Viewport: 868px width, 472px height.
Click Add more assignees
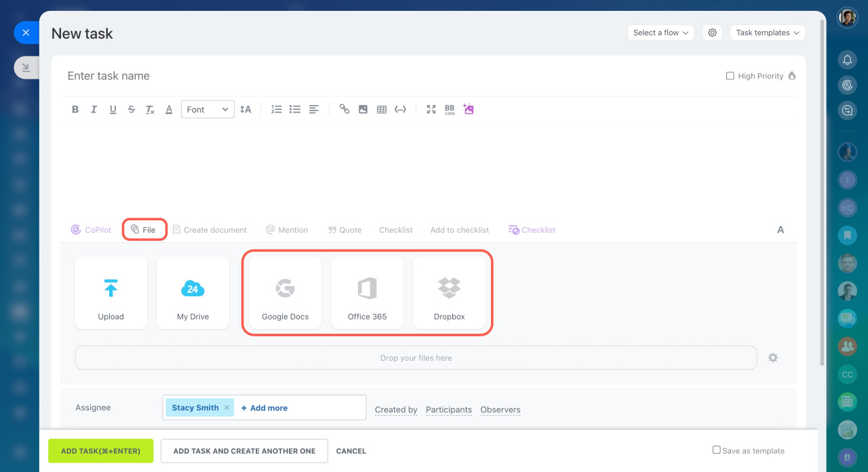[x=264, y=408]
